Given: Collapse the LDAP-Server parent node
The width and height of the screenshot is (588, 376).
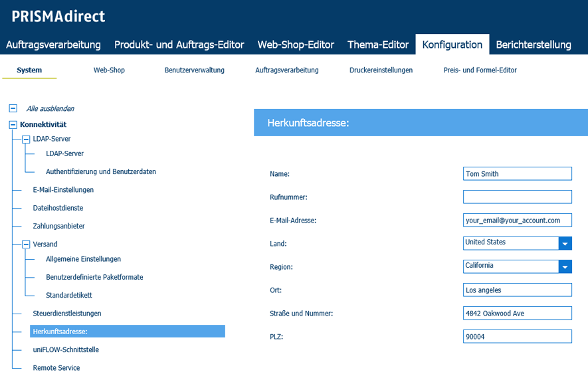Looking at the screenshot, I should pyautogui.click(x=26, y=140).
